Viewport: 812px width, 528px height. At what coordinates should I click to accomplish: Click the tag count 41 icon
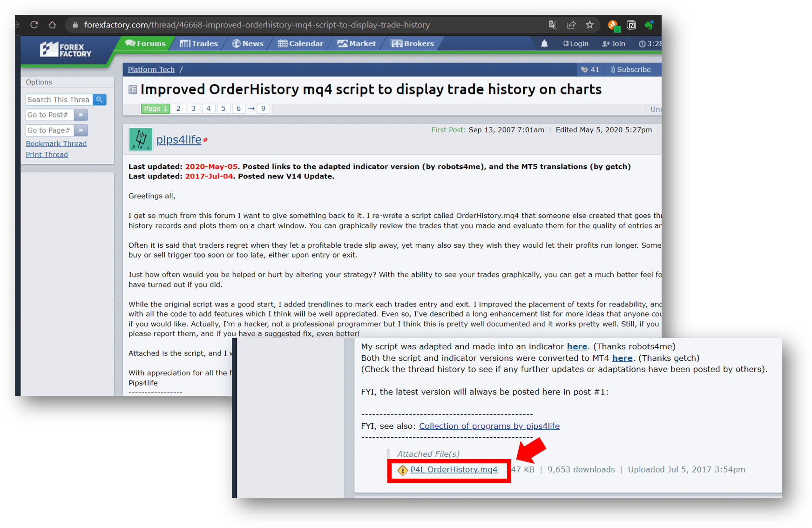[x=590, y=69]
